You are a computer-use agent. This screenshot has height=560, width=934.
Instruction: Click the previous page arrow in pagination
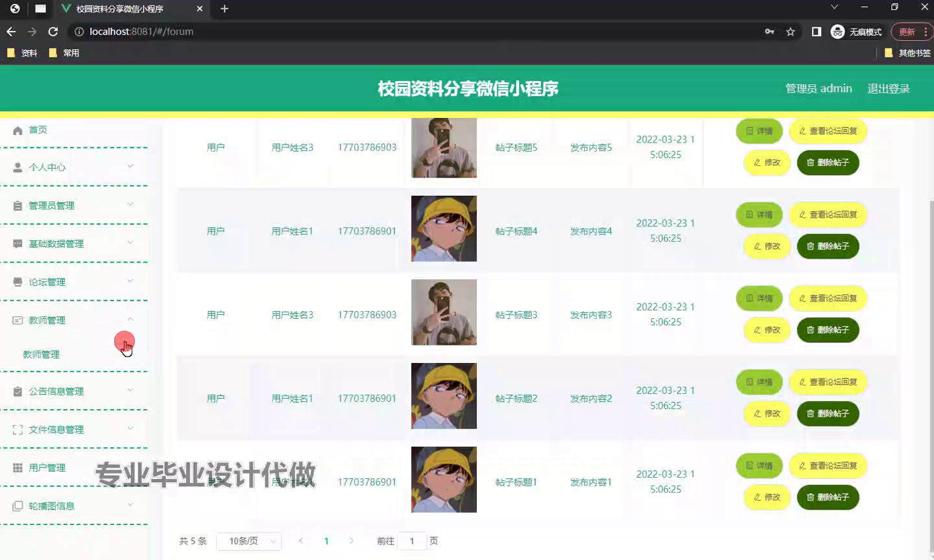click(x=301, y=541)
